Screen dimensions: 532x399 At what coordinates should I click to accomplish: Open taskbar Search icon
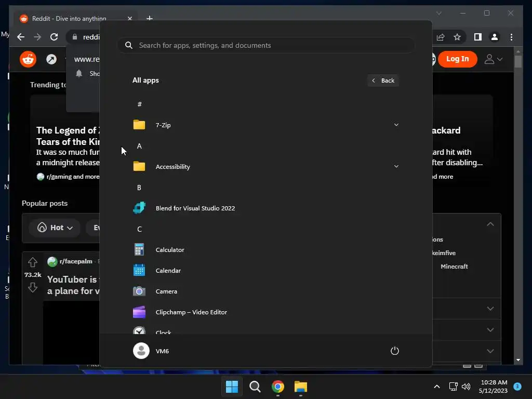[x=255, y=387]
